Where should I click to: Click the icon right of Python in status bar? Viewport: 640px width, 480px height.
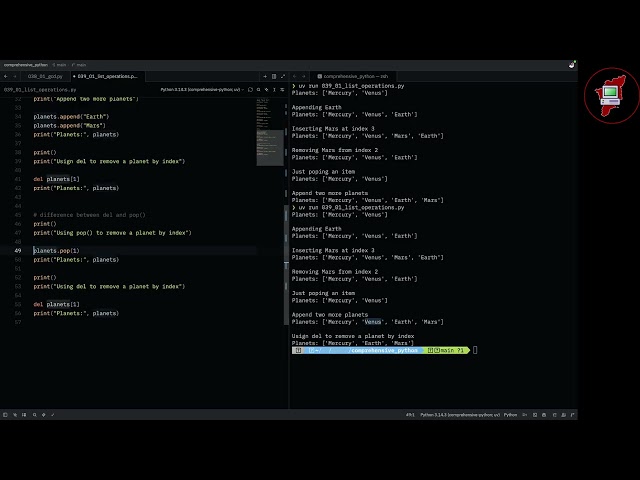525,415
